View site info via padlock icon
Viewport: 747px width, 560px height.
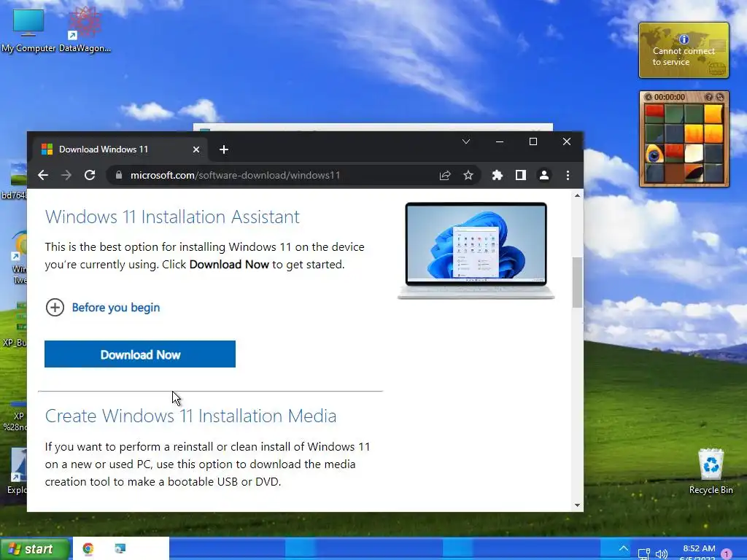point(119,175)
